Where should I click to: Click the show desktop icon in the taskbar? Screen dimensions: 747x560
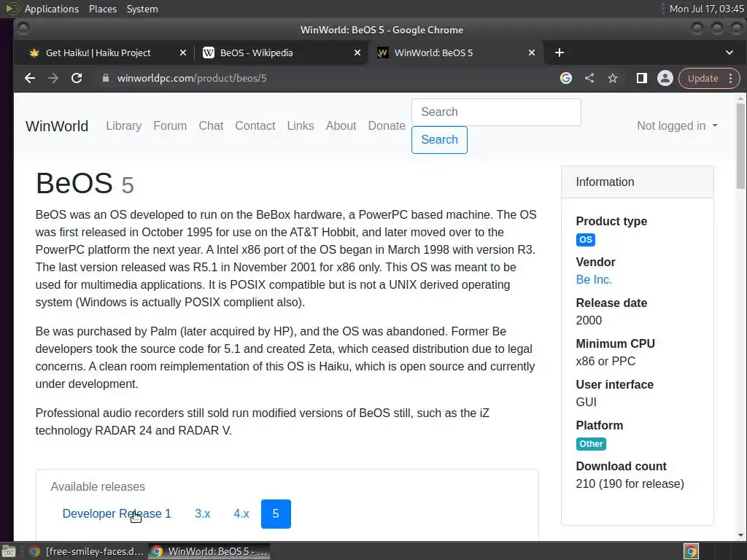coord(9,551)
